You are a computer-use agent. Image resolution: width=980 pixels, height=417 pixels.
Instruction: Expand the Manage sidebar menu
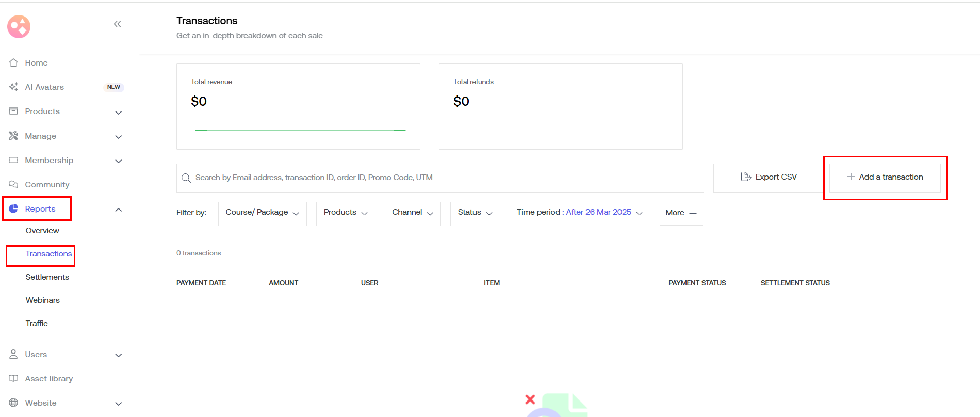click(x=118, y=136)
